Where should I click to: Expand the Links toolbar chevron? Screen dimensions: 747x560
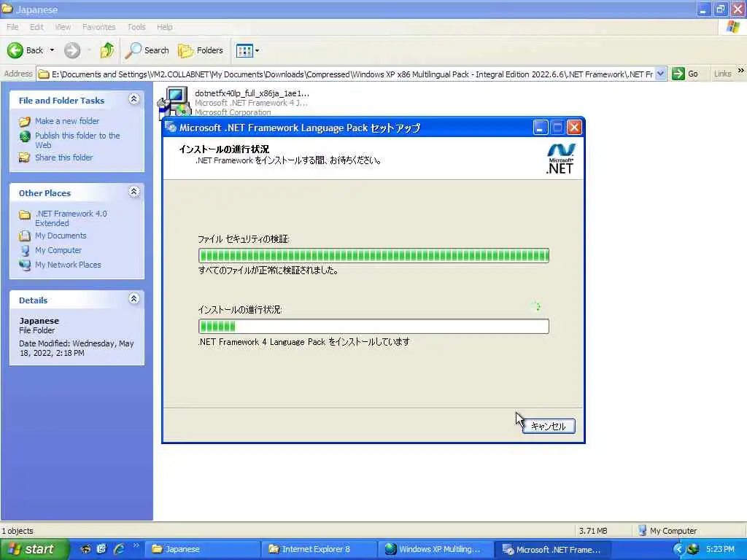point(741,71)
